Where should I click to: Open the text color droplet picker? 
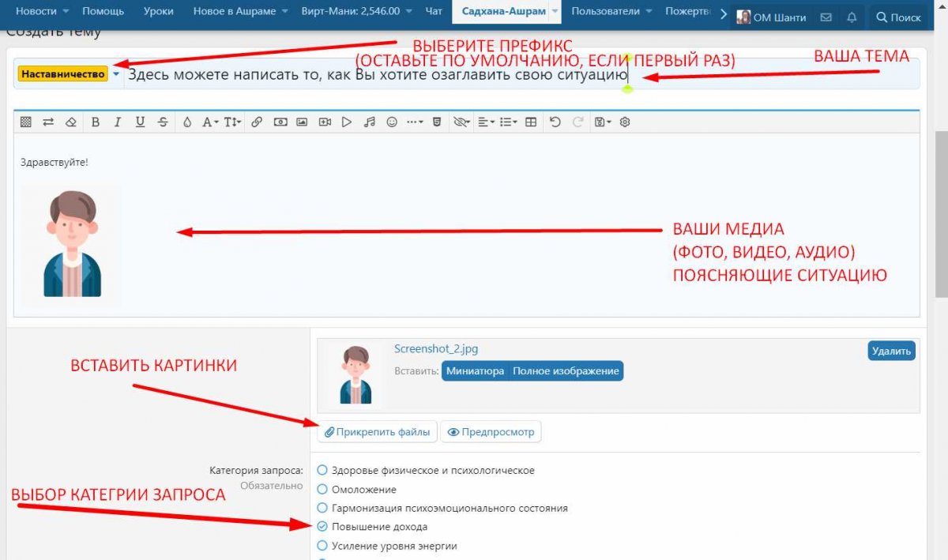187,122
